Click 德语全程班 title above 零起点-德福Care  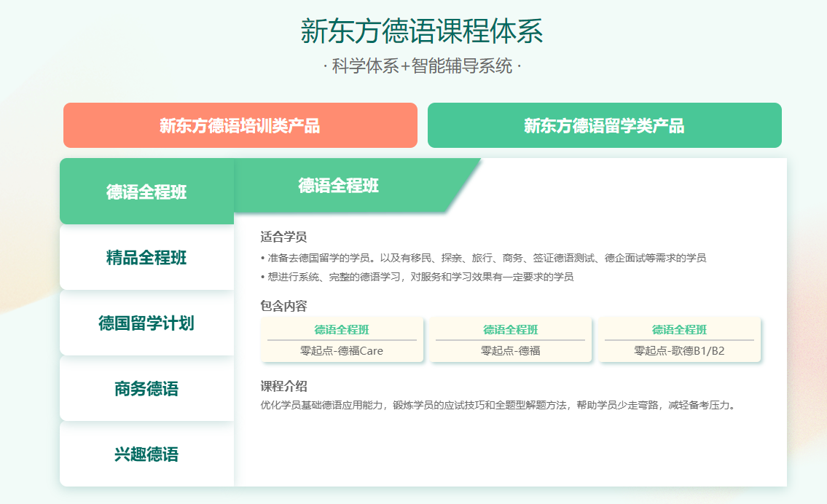[342, 330]
